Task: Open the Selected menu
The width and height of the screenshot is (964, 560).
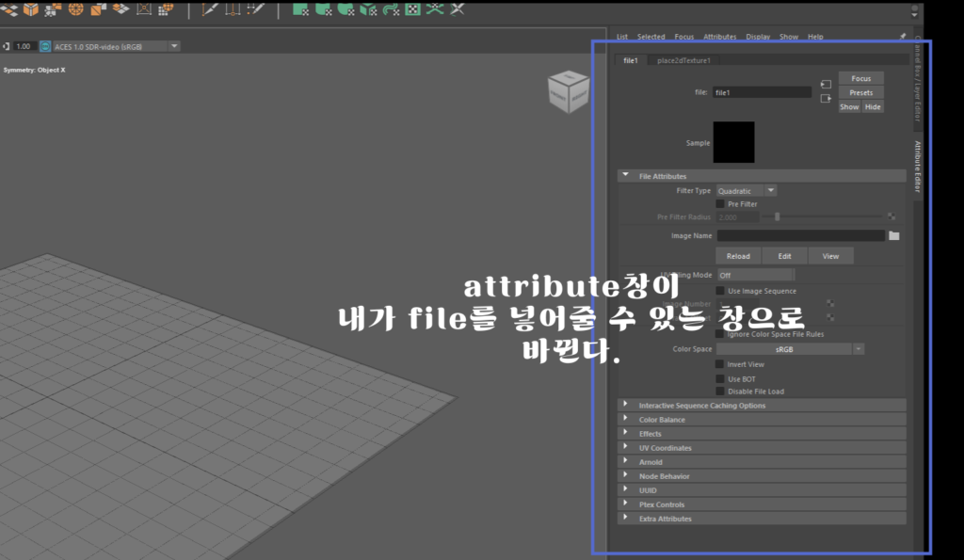Action: pos(651,37)
